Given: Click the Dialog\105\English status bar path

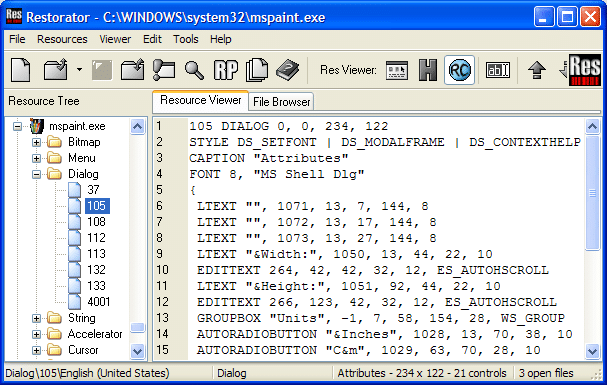Looking at the screenshot, I should 87,373.
